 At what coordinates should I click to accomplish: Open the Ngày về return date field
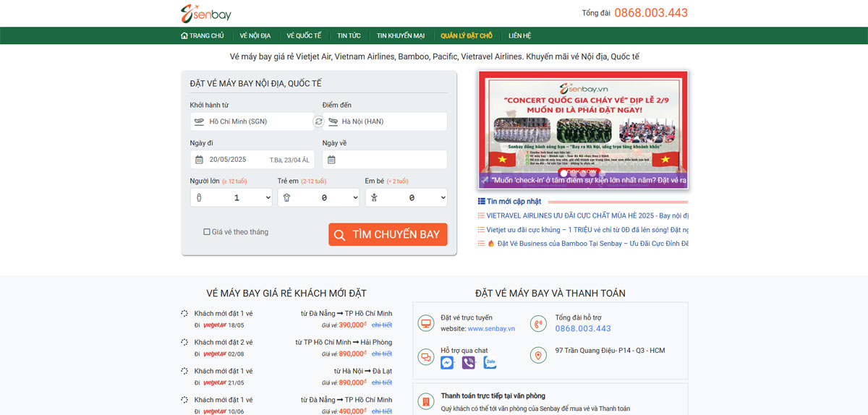tap(385, 160)
